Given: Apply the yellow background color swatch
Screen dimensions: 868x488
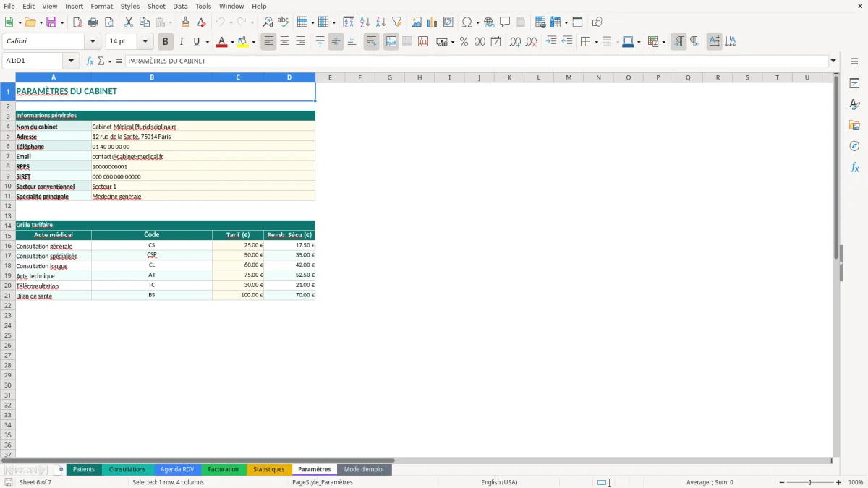Looking at the screenshot, I should [x=242, y=42].
